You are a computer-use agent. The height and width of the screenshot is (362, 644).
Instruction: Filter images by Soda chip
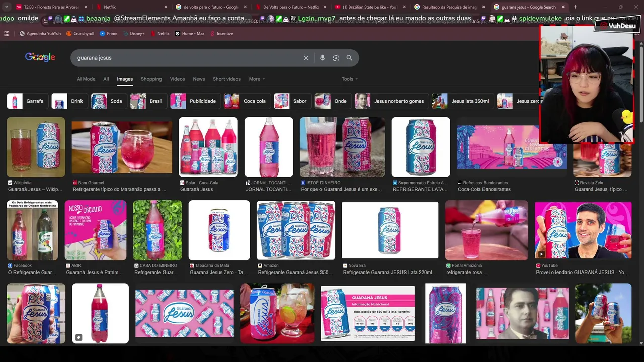109,101
